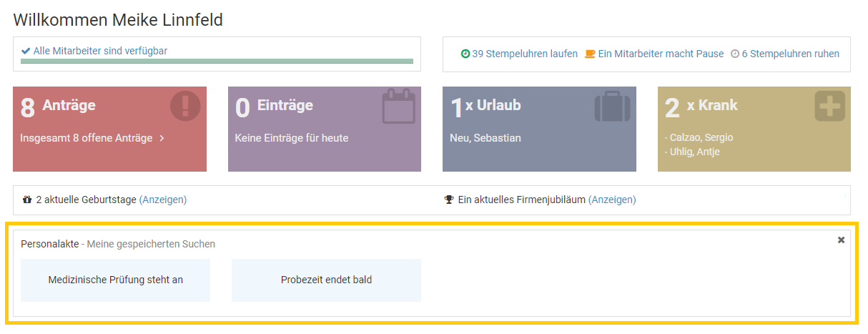Click the trophy icon beside Firmenjubiläum
The image size is (868, 334).
pos(449,200)
